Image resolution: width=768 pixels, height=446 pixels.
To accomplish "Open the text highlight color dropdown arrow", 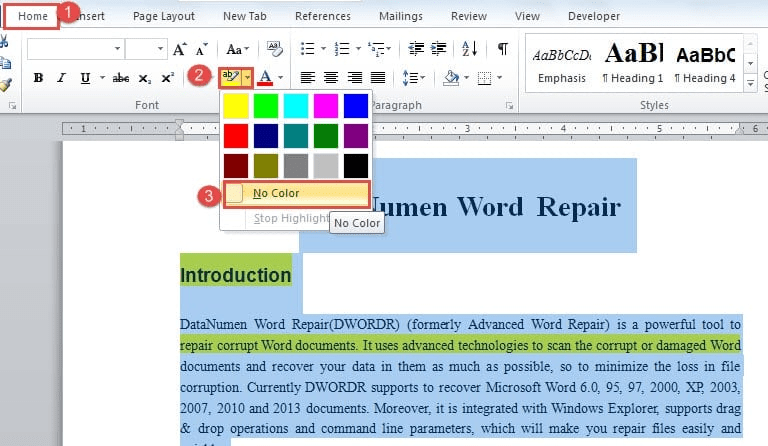I will coord(247,78).
